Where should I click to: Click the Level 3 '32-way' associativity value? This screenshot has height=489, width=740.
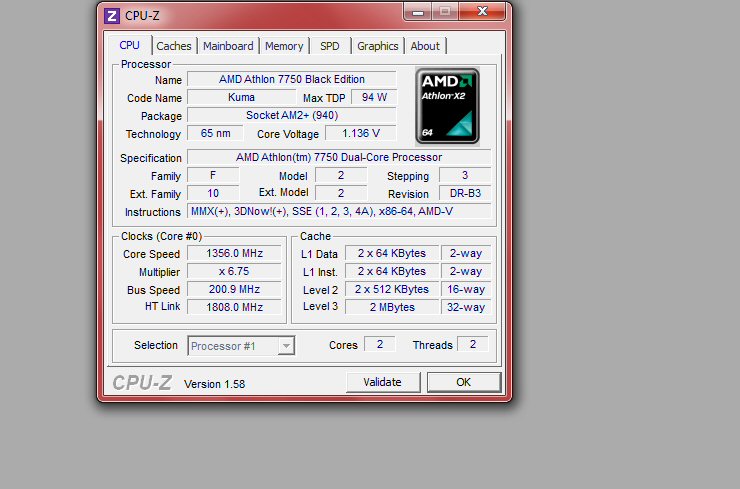(466, 307)
